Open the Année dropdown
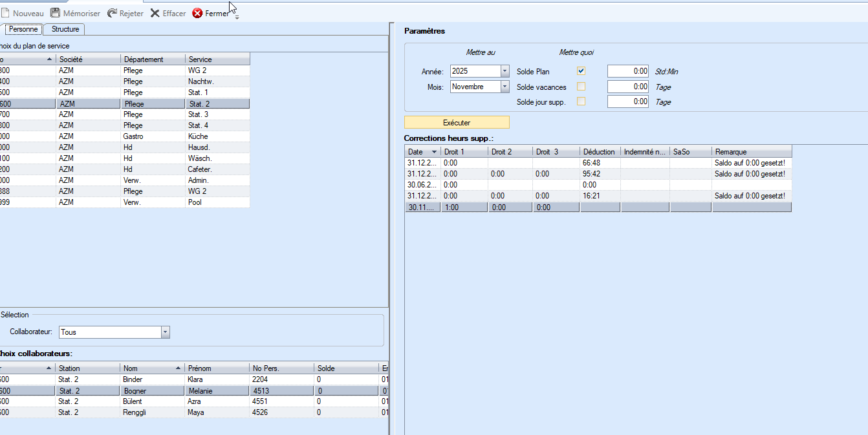This screenshot has width=868, height=435. click(x=505, y=71)
